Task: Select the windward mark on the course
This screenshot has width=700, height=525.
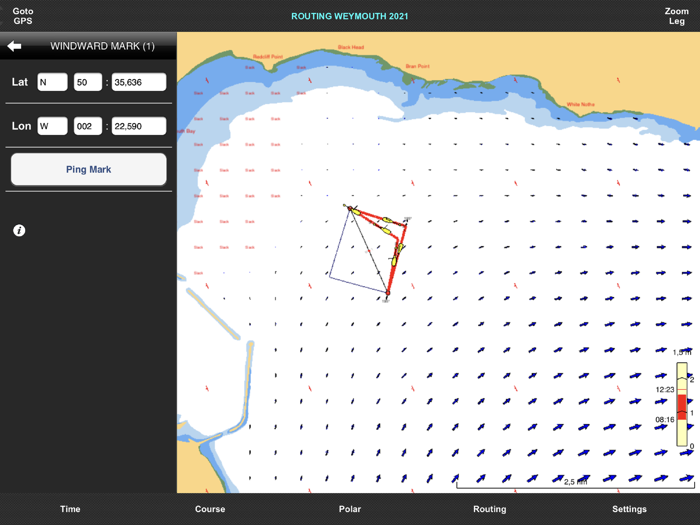Action: click(x=349, y=208)
